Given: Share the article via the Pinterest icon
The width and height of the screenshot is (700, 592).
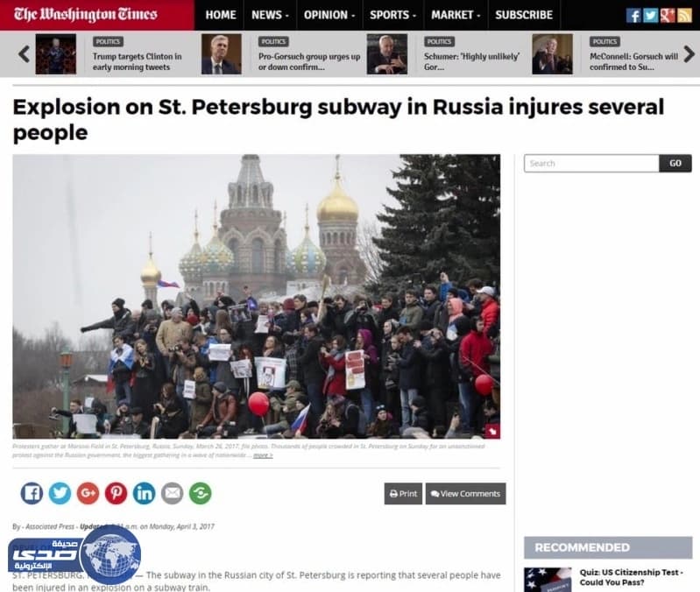Looking at the screenshot, I should pos(116,493).
